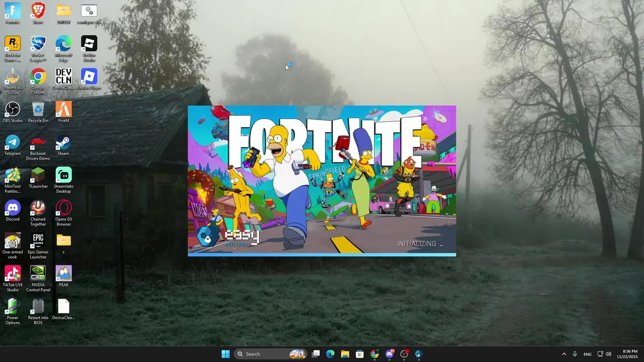Open TikTok LIVE Studio shortcut
Screen dimensions: 644x362
(x=13, y=279)
